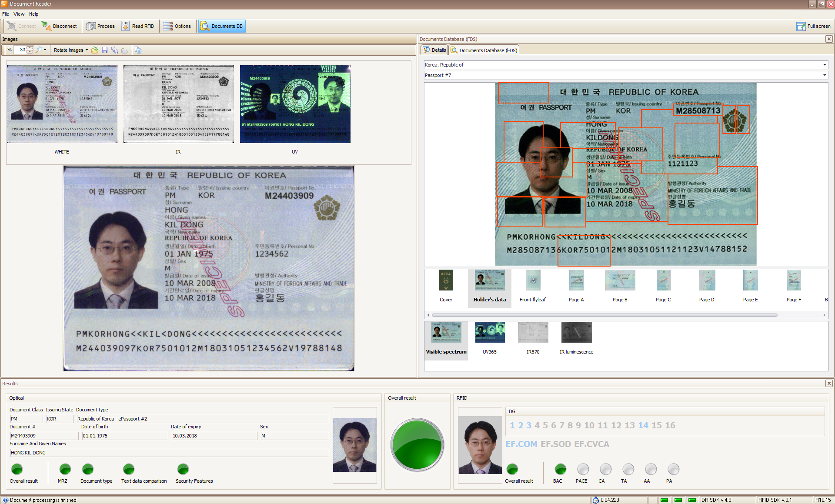
Task: Click the Documents DB toolbar icon
Action: [x=204, y=26]
